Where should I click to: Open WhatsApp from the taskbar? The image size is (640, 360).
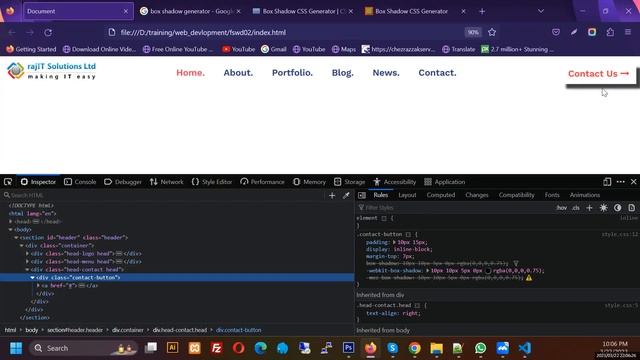point(480,348)
